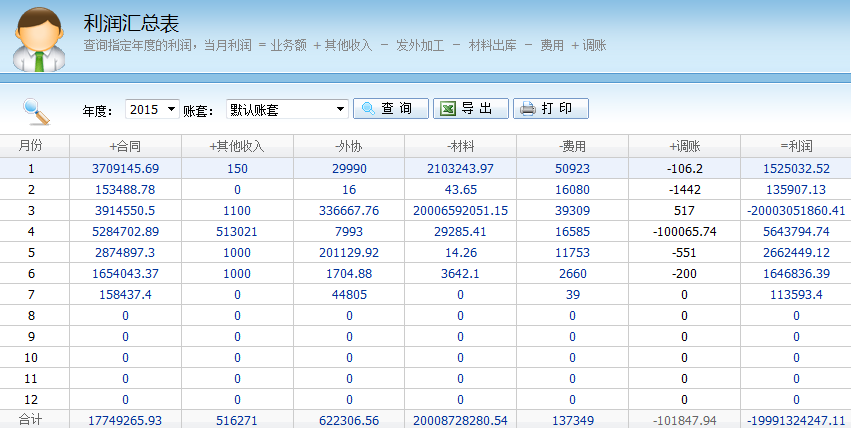Expand the 账套 account set dropdown
This screenshot has width=851, height=428.
pos(287,109)
